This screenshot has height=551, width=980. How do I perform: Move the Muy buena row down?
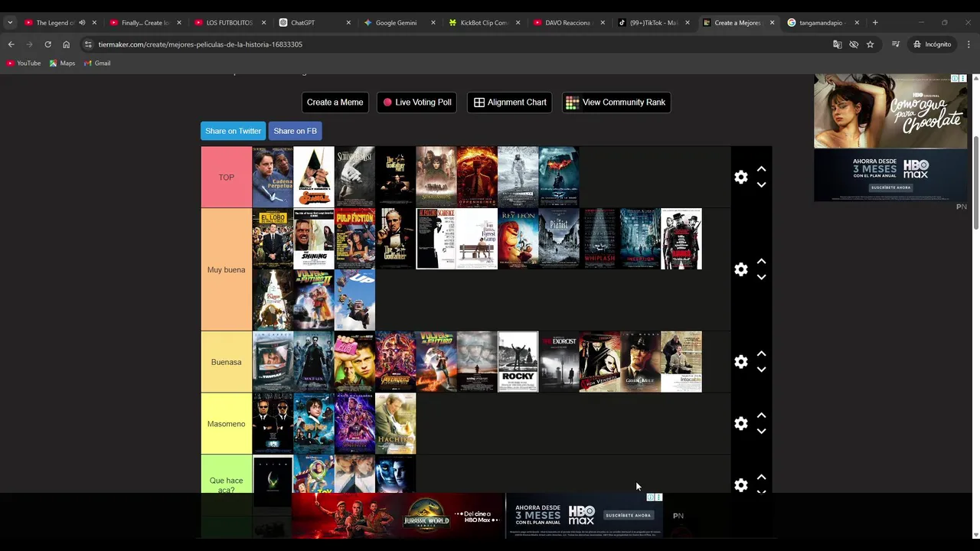coord(761,277)
